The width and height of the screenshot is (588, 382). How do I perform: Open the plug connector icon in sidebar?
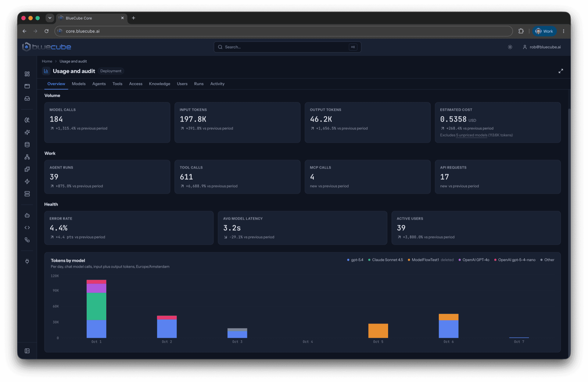point(27,261)
